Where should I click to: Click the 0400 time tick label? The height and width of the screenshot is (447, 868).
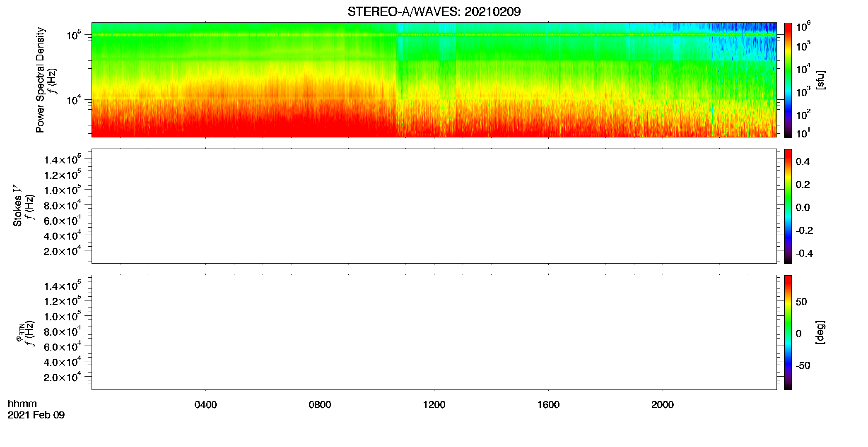[206, 405]
